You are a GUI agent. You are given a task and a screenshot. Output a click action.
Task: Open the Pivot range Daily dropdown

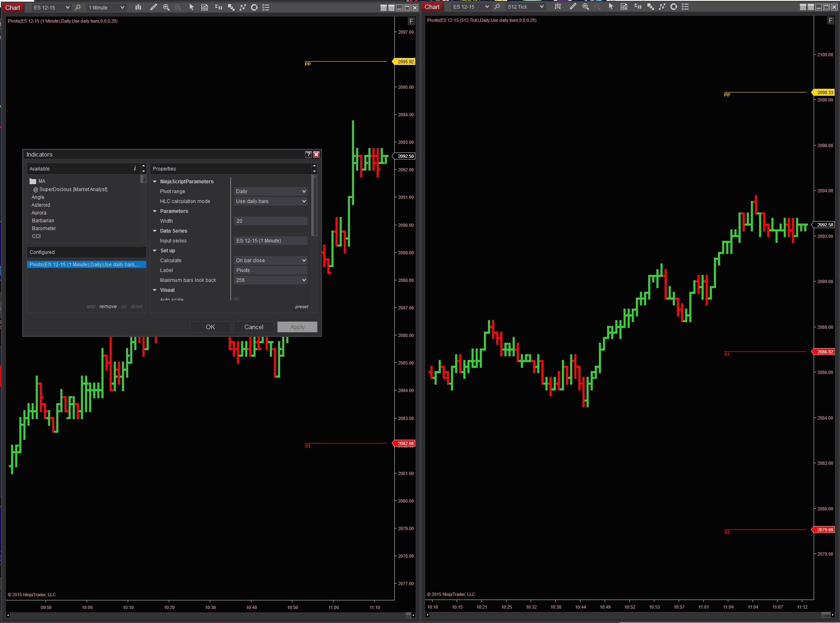click(x=271, y=192)
